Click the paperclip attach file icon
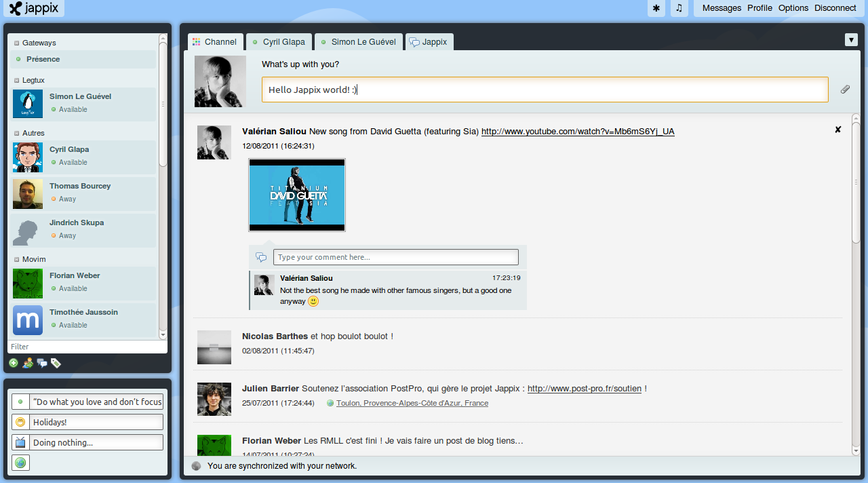Viewport: 868px width, 483px height. click(845, 90)
